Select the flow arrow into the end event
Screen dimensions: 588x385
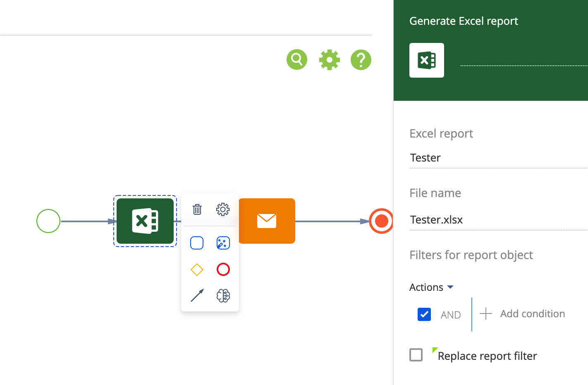[x=332, y=221]
